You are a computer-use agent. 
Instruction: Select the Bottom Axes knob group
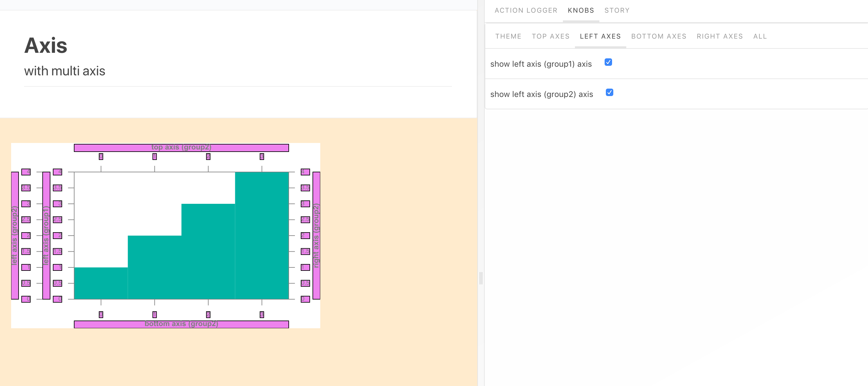point(658,36)
